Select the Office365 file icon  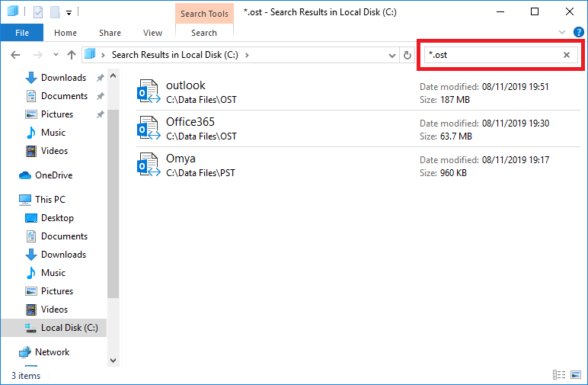[x=147, y=128]
